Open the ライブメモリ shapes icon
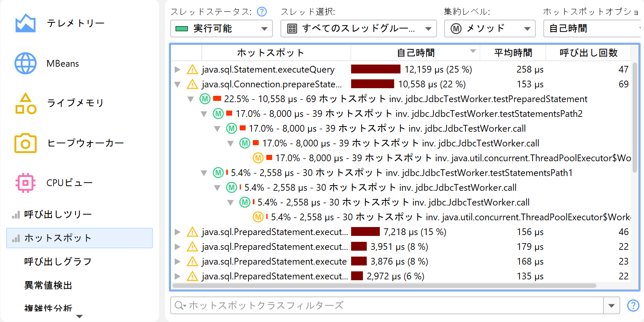Image resolution: width=644 pixels, height=322 pixels. click(x=25, y=103)
